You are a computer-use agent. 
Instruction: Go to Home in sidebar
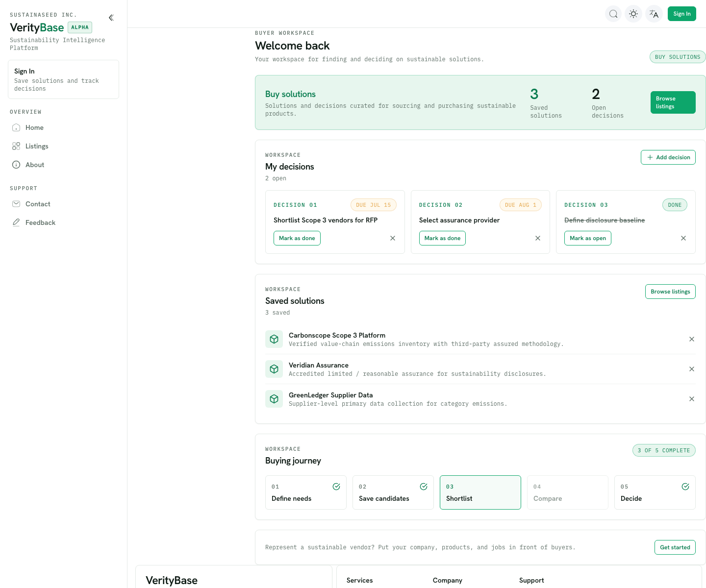click(63, 127)
